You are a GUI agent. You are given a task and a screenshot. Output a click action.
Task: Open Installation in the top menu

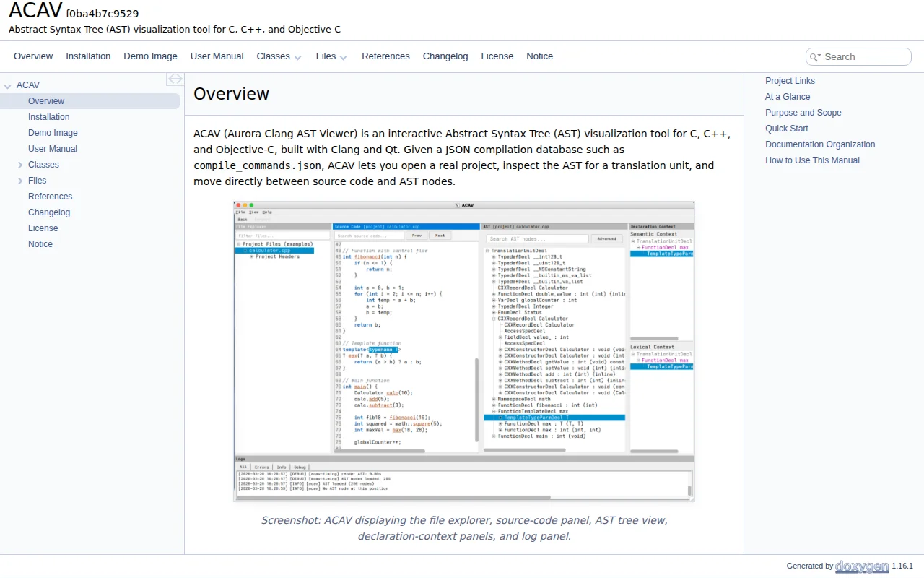[88, 56]
